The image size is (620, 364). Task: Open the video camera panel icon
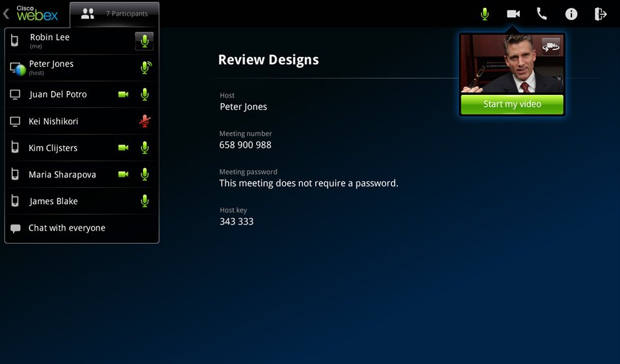513,14
